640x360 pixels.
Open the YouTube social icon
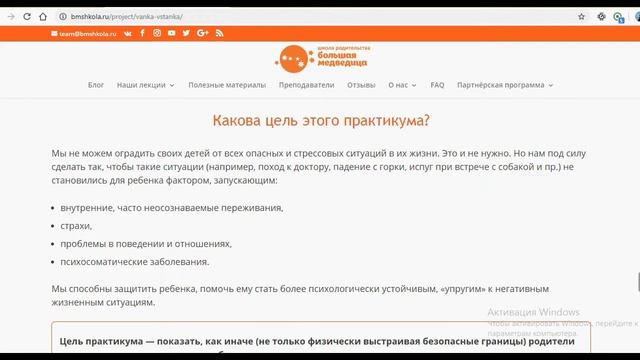point(171,33)
